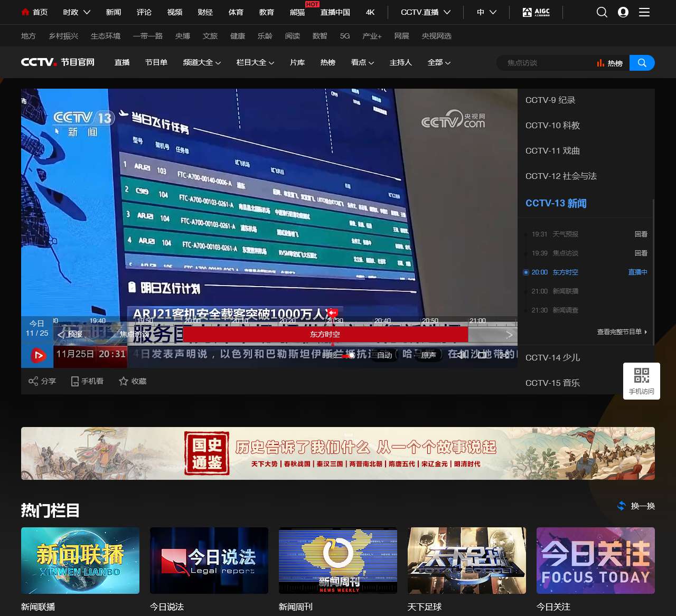This screenshot has width=676, height=616.
Task: Click the arrow after 查看完整节目单
Action: coord(646,332)
